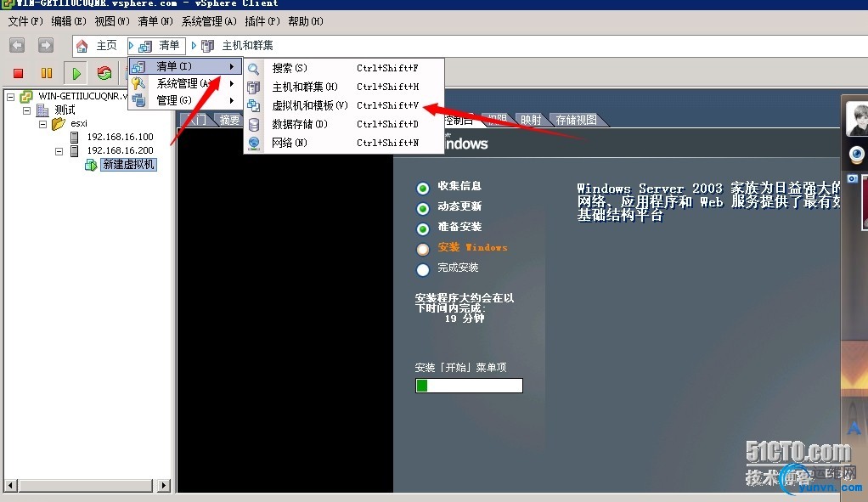
Task: Expand the 管理(G) submenu arrow
Action: click(x=232, y=101)
